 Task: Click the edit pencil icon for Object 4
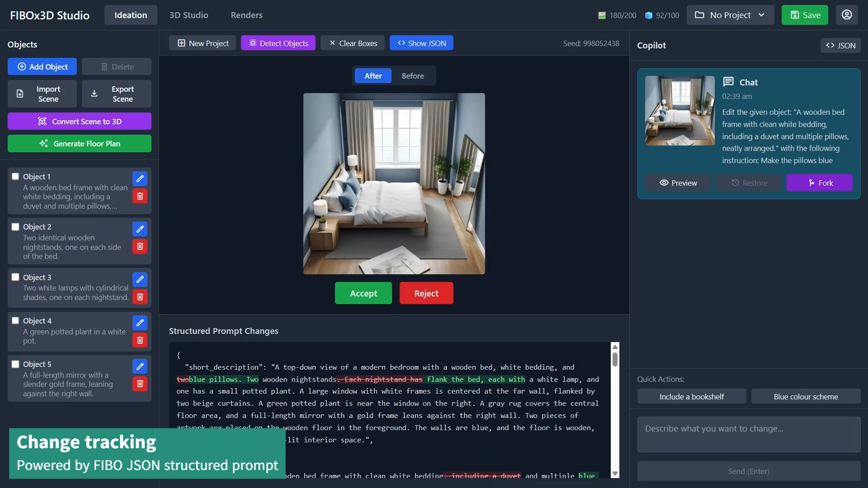[x=140, y=323]
